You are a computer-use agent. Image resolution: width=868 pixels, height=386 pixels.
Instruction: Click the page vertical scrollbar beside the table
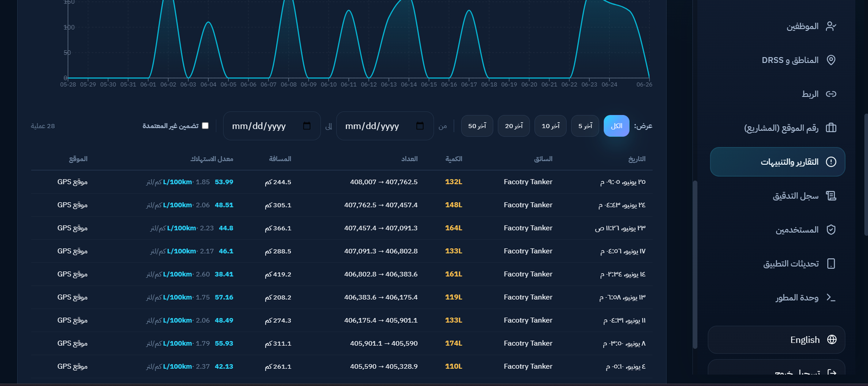coord(695,265)
